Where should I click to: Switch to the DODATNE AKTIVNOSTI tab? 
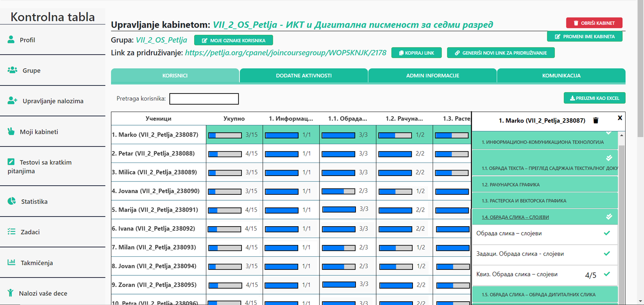(304, 76)
